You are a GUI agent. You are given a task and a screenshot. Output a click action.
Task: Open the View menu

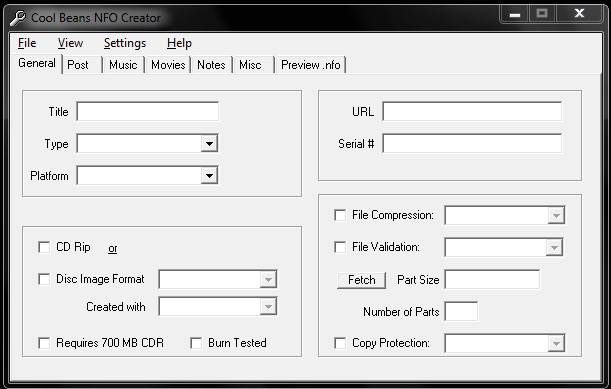[x=71, y=43]
